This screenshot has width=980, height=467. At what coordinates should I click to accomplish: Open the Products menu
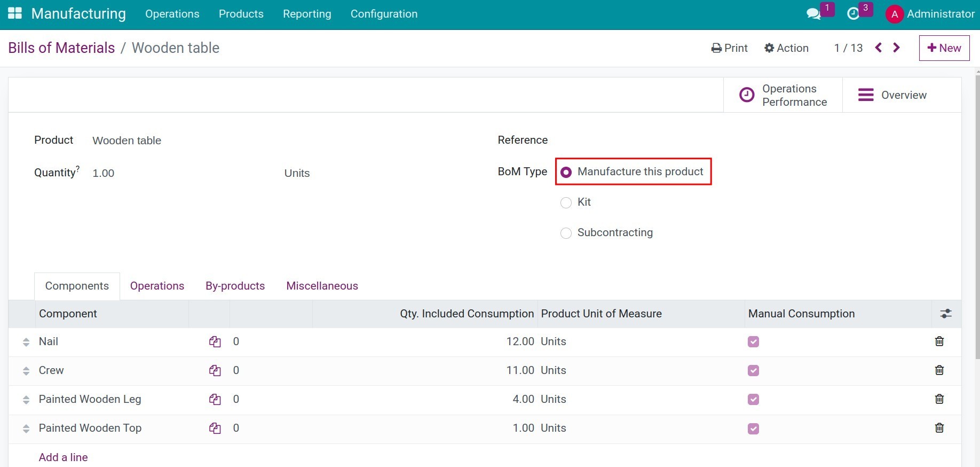(241, 14)
